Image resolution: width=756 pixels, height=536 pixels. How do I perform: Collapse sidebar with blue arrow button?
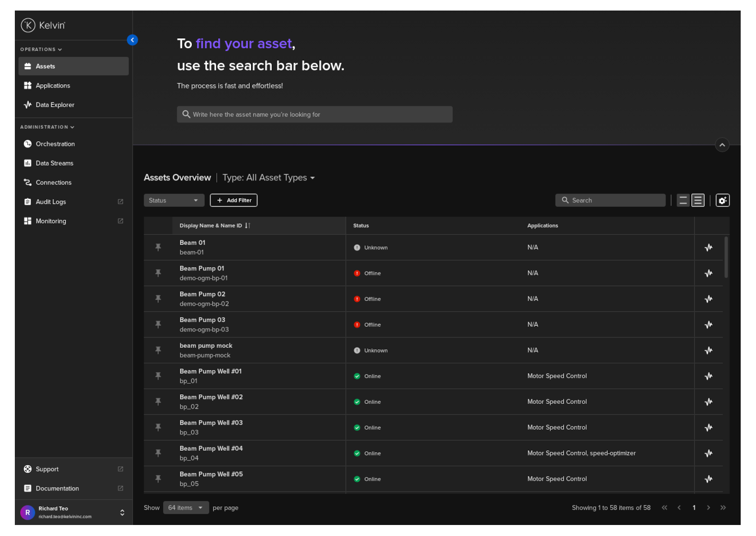pos(133,40)
